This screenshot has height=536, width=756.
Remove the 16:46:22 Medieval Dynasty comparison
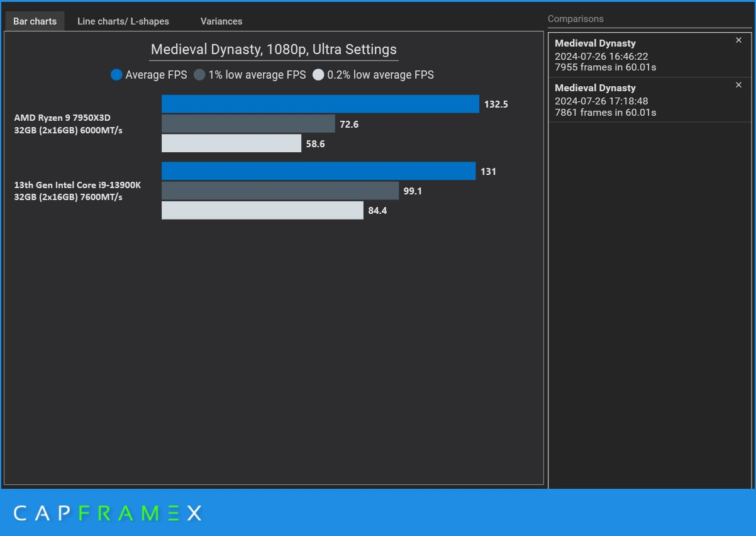738,40
